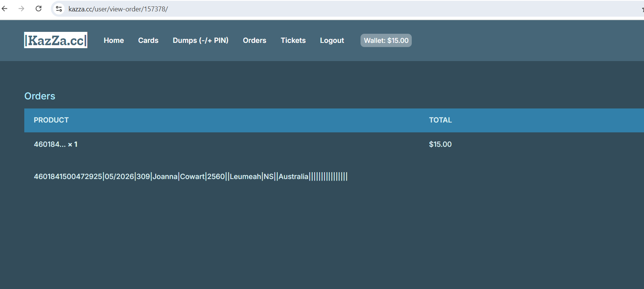Open the site information icon in address bar
The width and height of the screenshot is (644, 289).
coord(59,9)
